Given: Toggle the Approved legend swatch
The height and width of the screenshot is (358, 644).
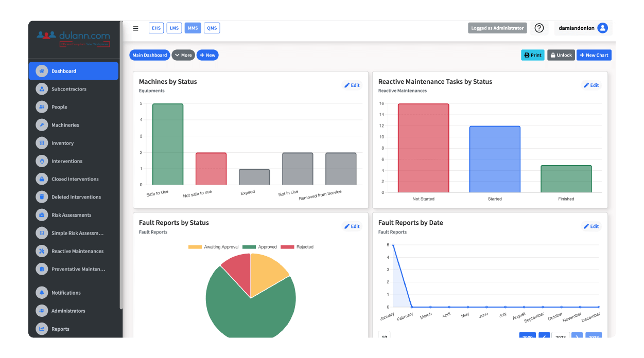Looking at the screenshot, I should tap(249, 247).
